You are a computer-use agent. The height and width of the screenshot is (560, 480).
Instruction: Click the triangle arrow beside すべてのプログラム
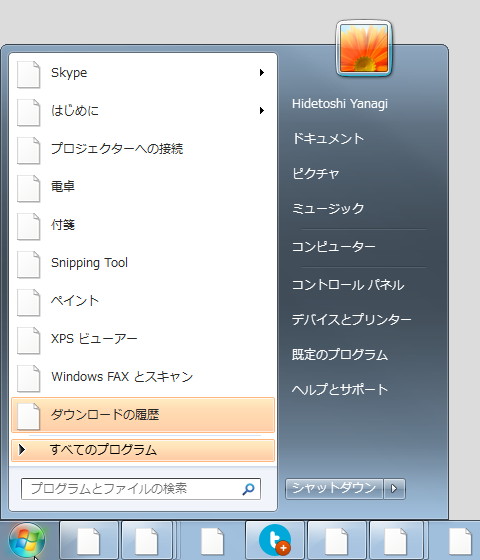click(x=22, y=450)
